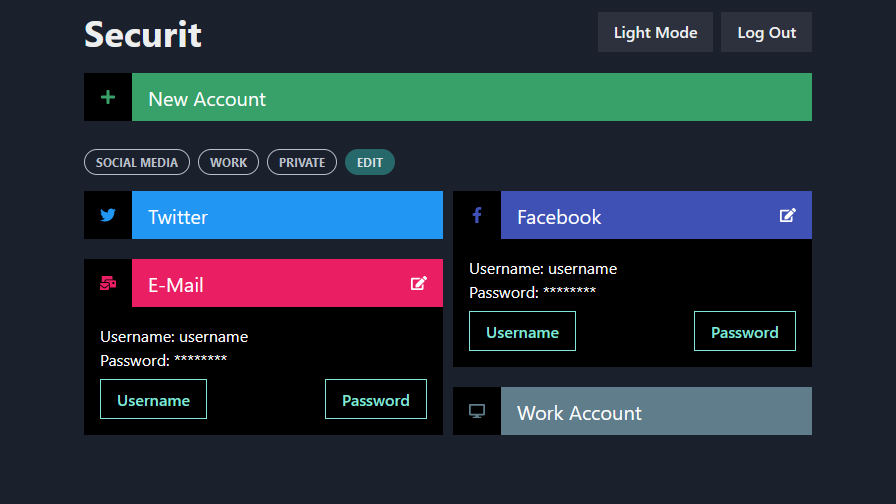Filter by Social Media tag

pos(137,162)
